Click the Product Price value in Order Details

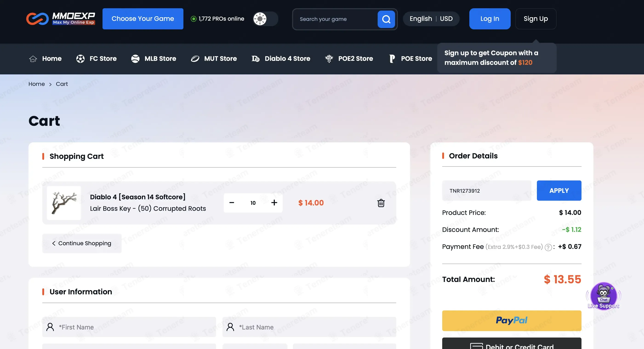[570, 213]
